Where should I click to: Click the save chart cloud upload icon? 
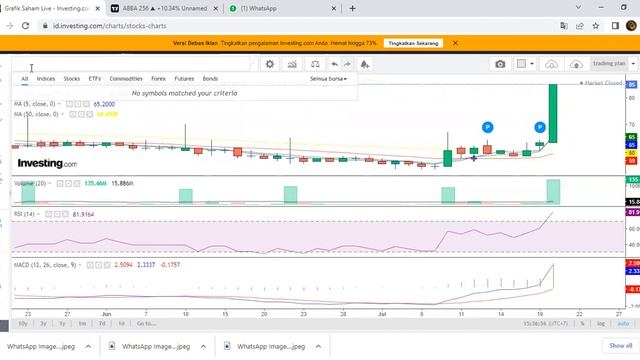pyautogui.click(x=576, y=64)
